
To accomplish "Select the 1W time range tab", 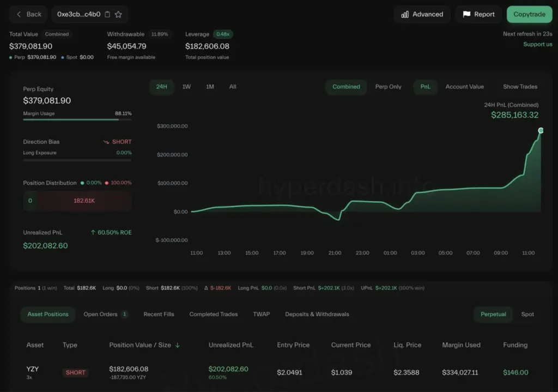I will point(186,87).
